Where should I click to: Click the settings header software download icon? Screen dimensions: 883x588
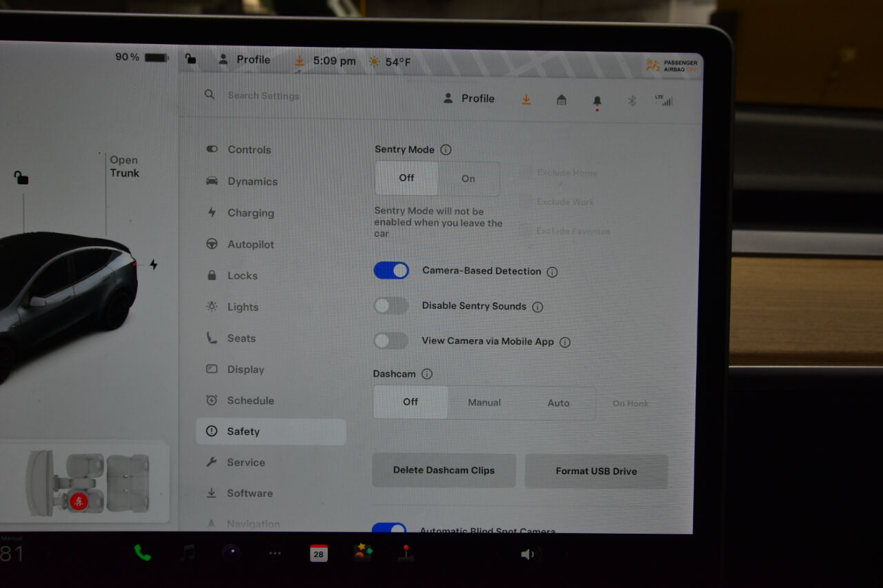coord(526,99)
